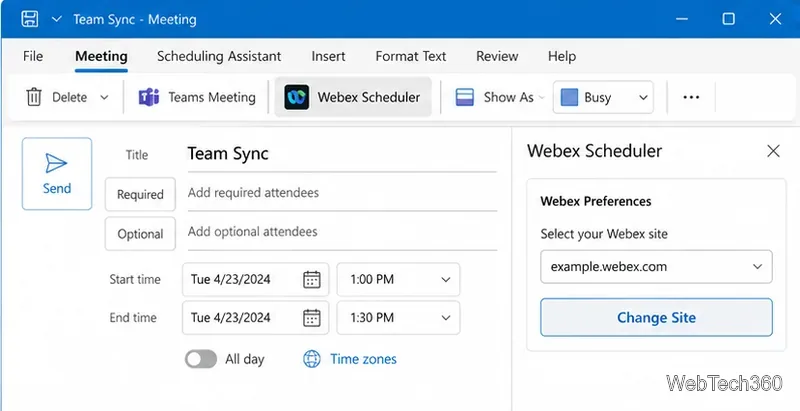Switch to the Insert tab
The width and height of the screenshot is (800, 411).
pyautogui.click(x=328, y=56)
